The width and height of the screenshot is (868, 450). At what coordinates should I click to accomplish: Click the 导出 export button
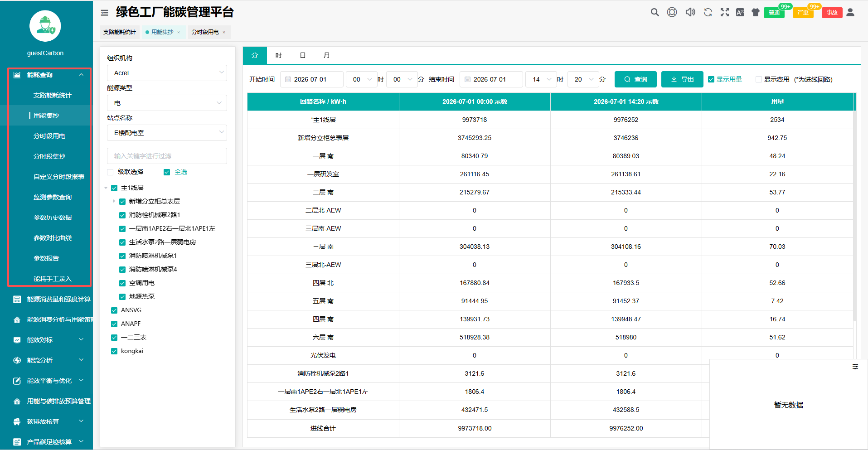coord(682,79)
